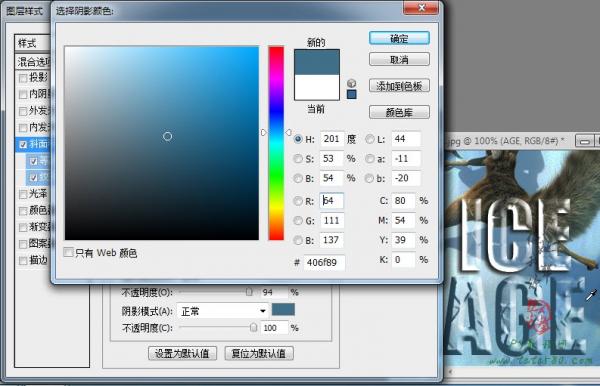Select the 样式 header item

pos(33,43)
